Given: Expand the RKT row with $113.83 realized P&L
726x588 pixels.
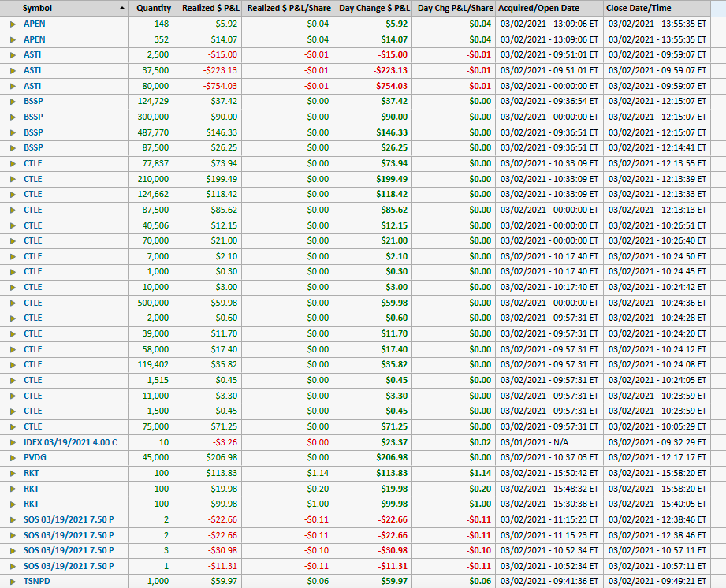Looking at the screenshot, I should point(13,473).
